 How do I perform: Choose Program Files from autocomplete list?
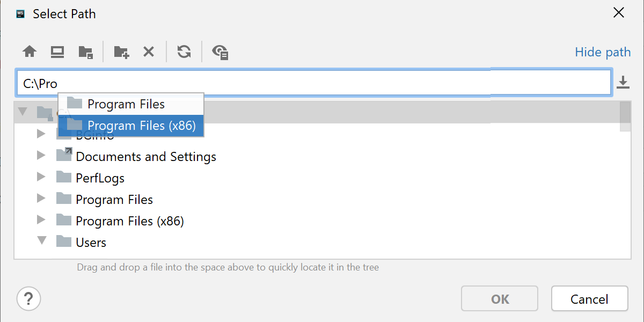(126, 104)
